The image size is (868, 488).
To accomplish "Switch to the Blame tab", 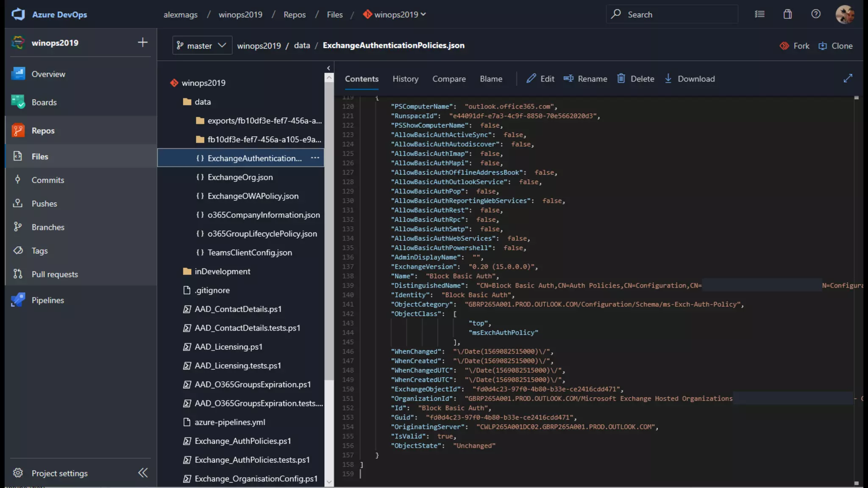I will click(x=491, y=79).
